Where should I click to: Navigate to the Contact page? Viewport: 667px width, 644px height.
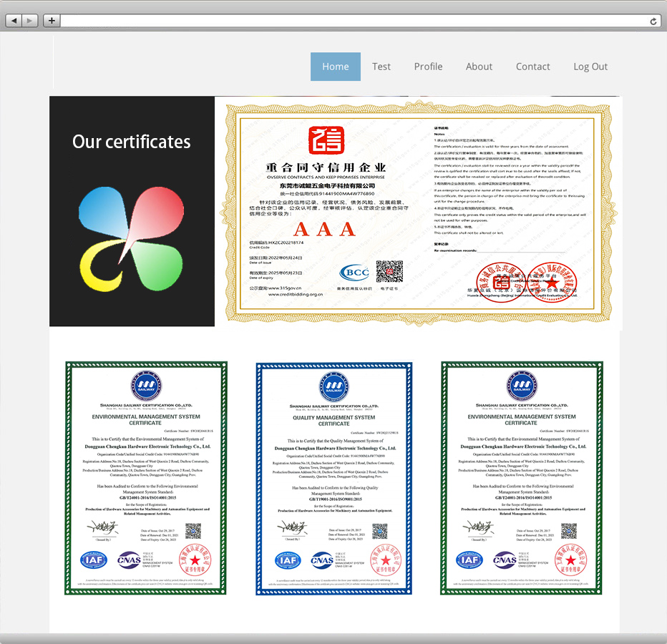(533, 67)
